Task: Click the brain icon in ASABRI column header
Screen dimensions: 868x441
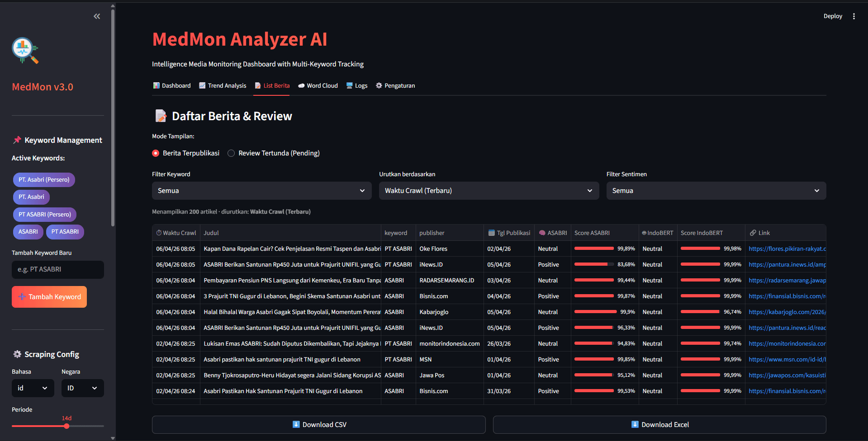Action: [542, 233]
